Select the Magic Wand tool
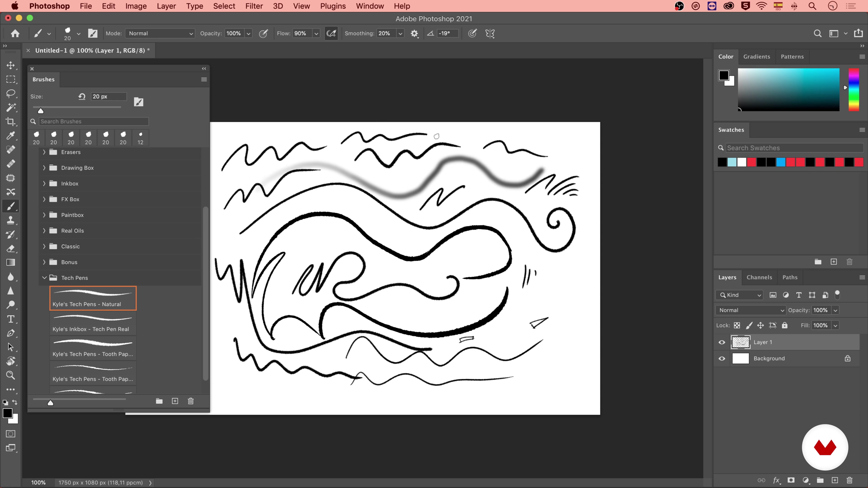868x488 pixels. [11, 108]
